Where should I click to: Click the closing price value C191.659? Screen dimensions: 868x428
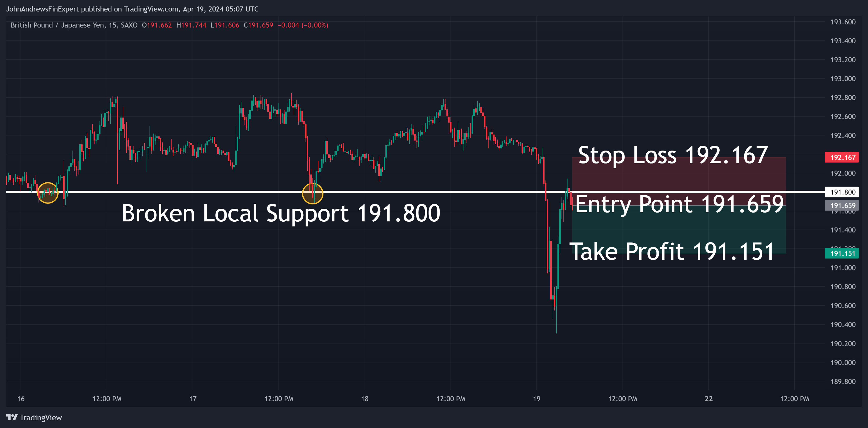(x=258, y=25)
